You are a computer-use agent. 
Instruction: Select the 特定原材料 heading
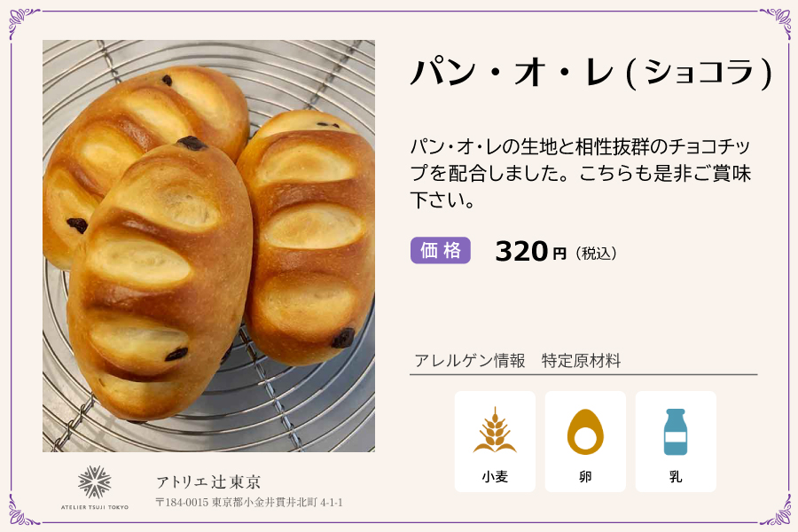coord(581,361)
